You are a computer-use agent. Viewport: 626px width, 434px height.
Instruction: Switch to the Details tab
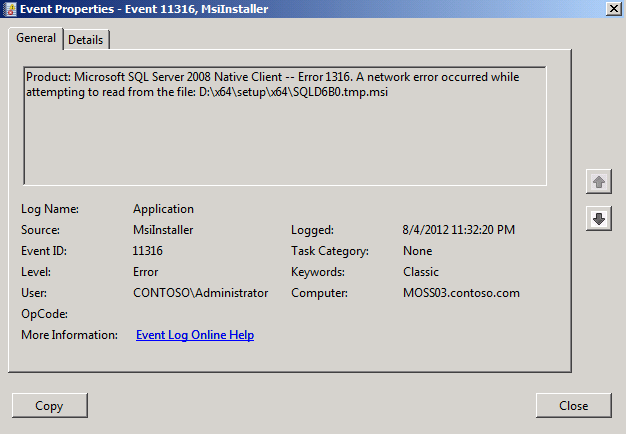pyautogui.click(x=86, y=40)
